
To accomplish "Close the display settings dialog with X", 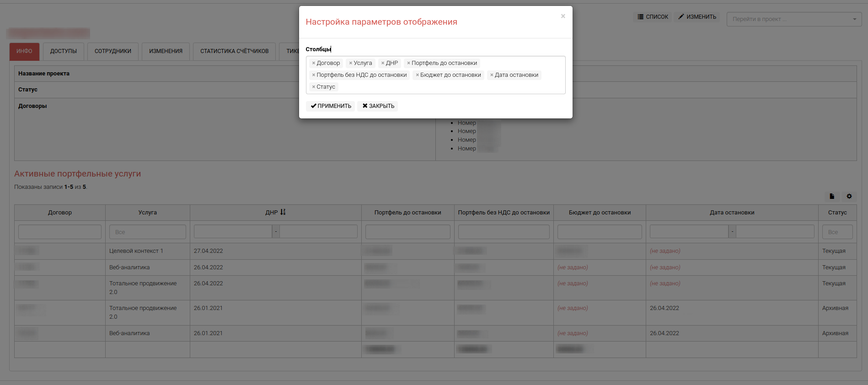I will click(x=563, y=16).
